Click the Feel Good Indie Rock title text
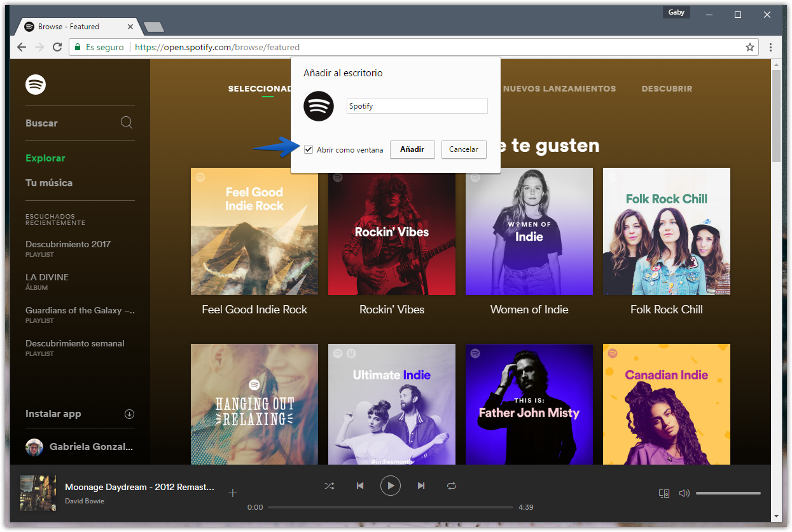The image size is (792, 532). [254, 310]
